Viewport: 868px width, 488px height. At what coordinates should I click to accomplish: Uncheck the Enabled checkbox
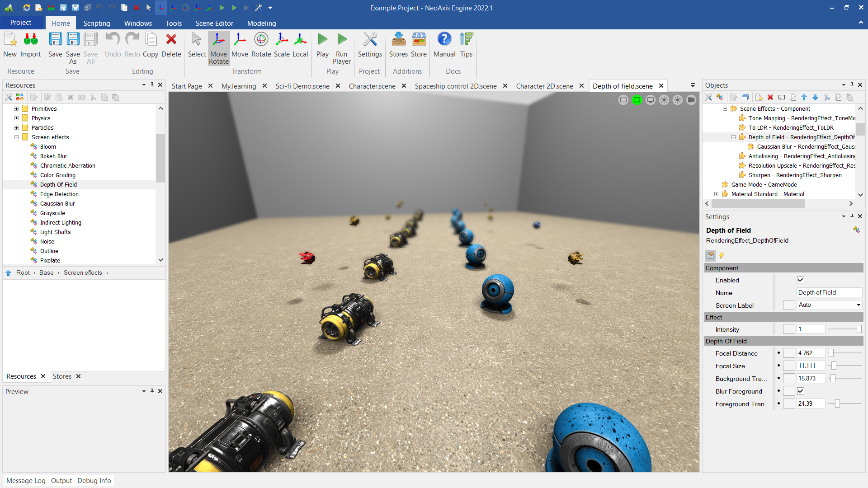click(x=801, y=280)
